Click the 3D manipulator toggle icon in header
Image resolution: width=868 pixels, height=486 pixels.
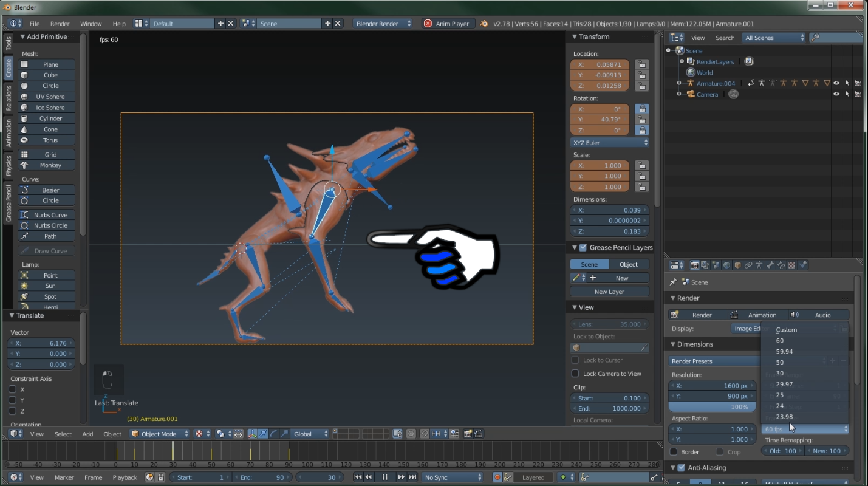pos(252,434)
